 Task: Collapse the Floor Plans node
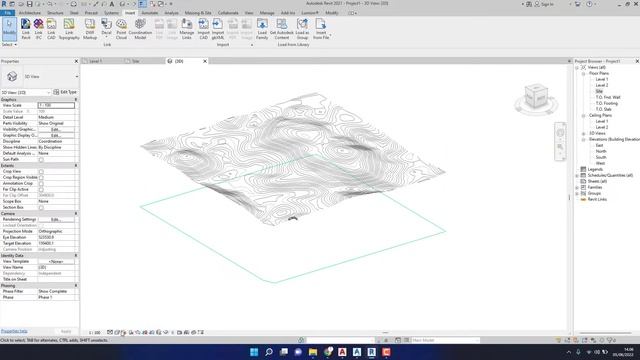tap(583, 73)
